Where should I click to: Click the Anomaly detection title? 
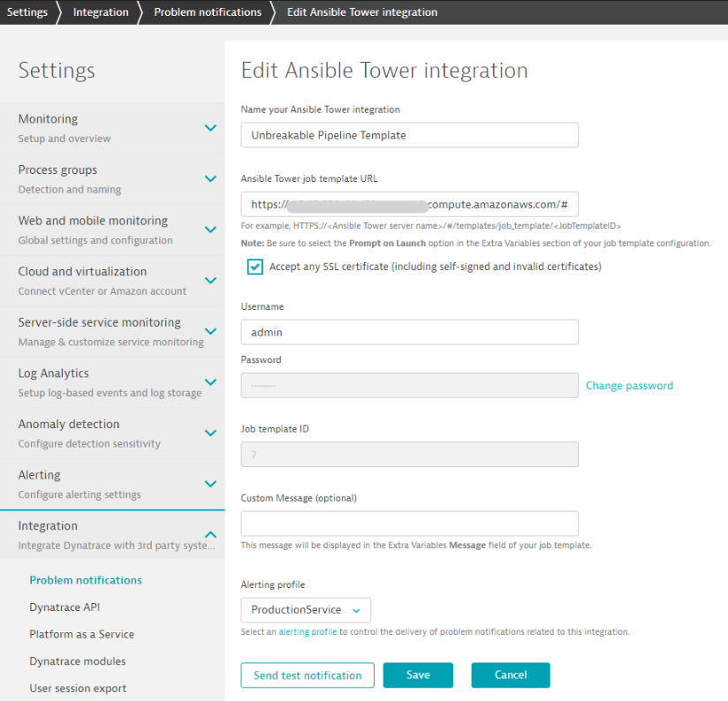coord(69,424)
